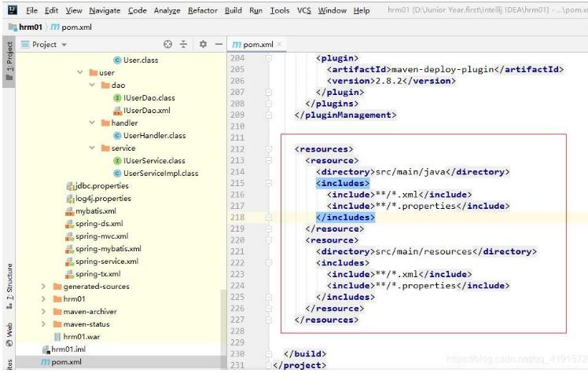Fold the resources tag at line 212
This screenshot has width=588, height=373.
(x=269, y=149)
